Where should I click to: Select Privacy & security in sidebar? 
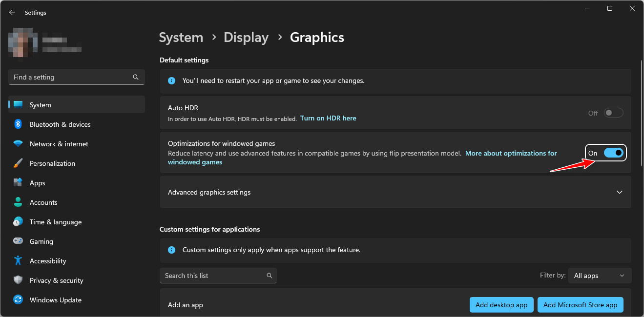[x=56, y=280]
